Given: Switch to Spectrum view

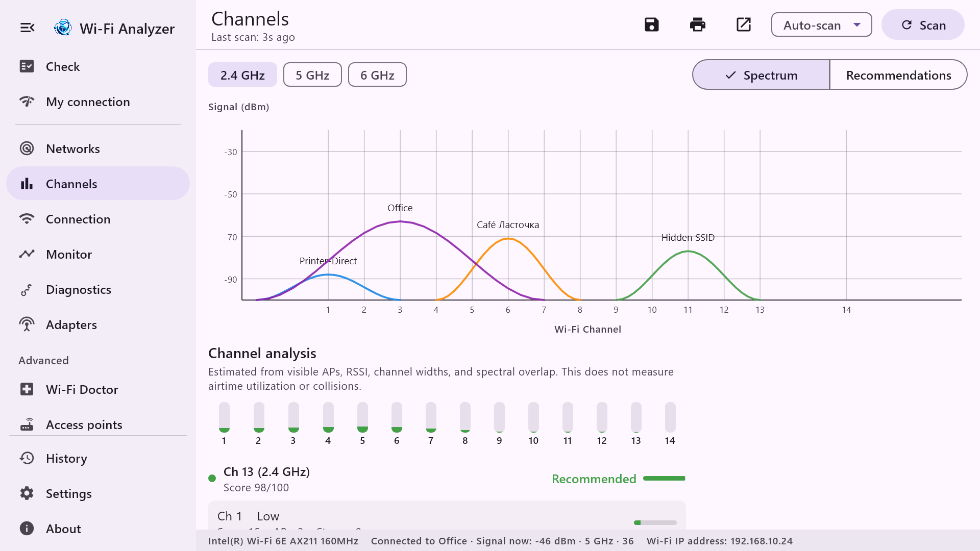Looking at the screenshot, I should pos(761,75).
